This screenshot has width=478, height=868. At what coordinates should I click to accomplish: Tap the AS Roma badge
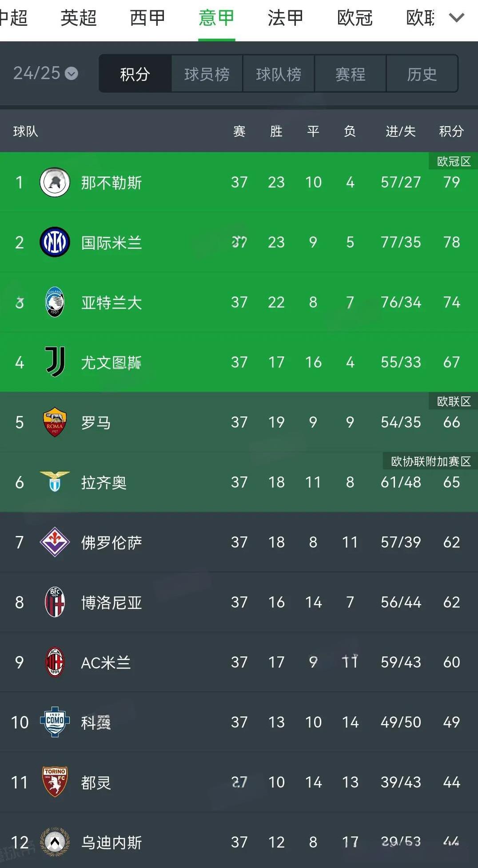pos(55,422)
